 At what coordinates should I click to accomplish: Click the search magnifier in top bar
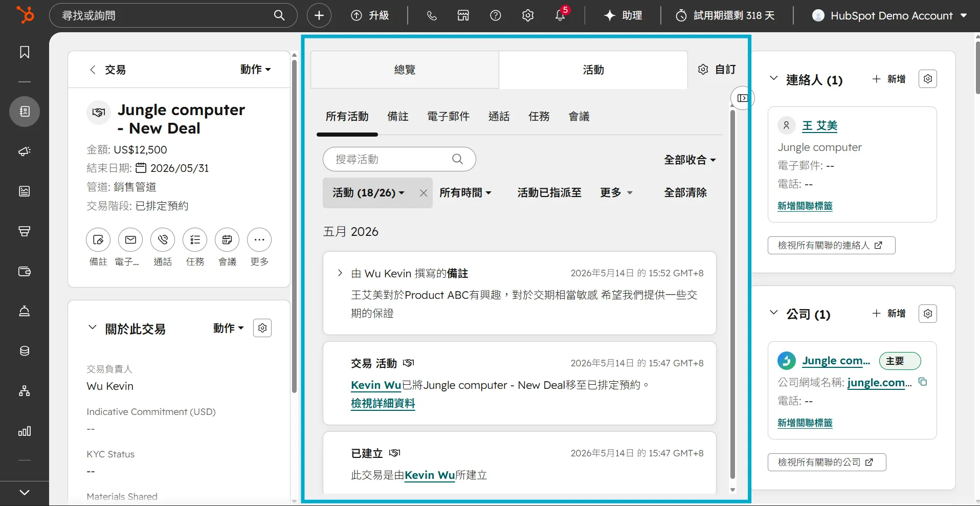coord(279,15)
